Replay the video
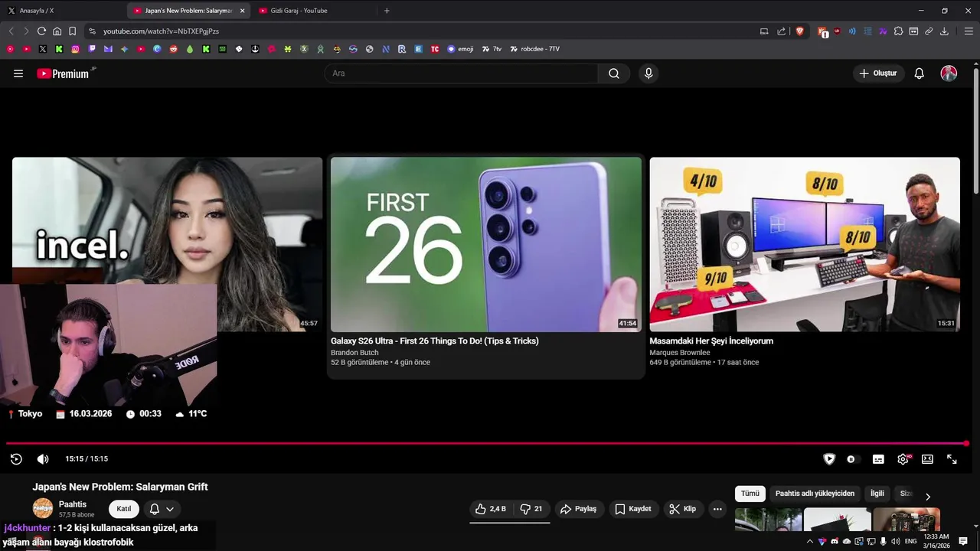This screenshot has width=980, height=551. (x=16, y=459)
